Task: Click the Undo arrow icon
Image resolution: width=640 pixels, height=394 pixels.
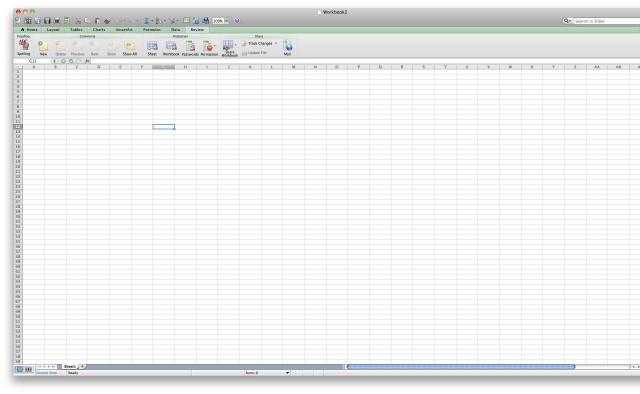Action: [119, 21]
